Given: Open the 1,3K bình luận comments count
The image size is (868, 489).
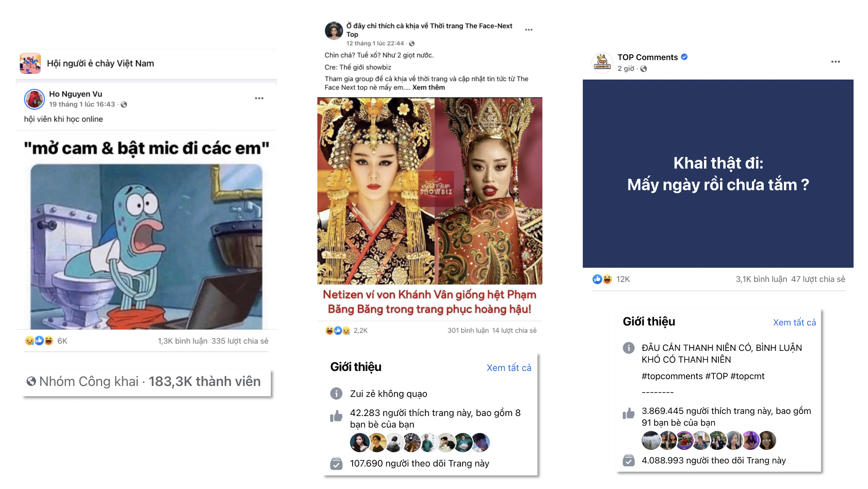Looking at the screenshot, I should (183, 341).
